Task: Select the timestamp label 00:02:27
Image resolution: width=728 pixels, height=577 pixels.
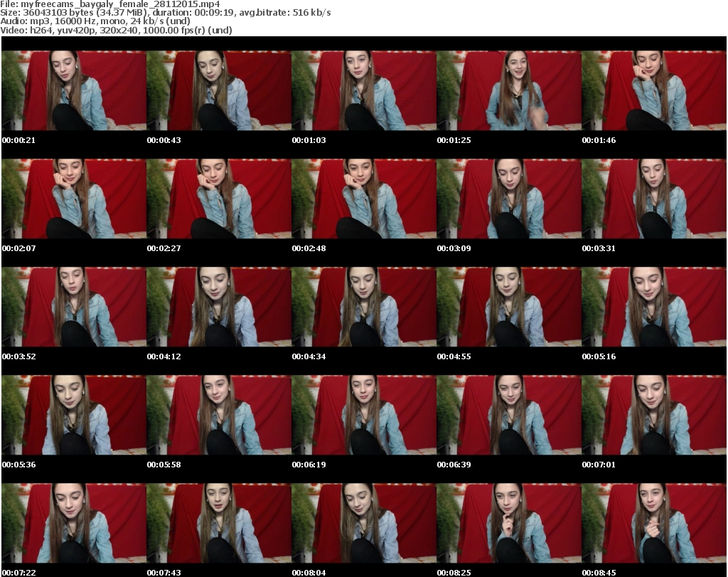Action: tap(164, 248)
